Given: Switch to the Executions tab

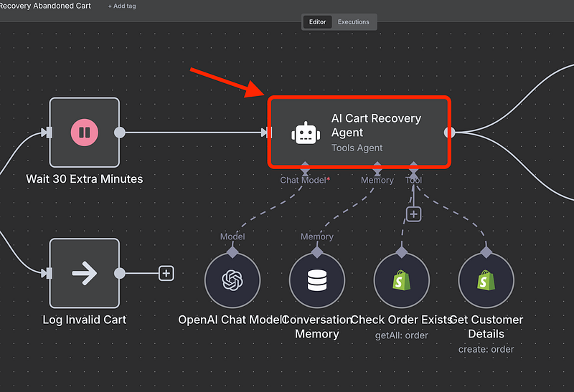Looking at the screenshot, I should (x=354, y=22).
